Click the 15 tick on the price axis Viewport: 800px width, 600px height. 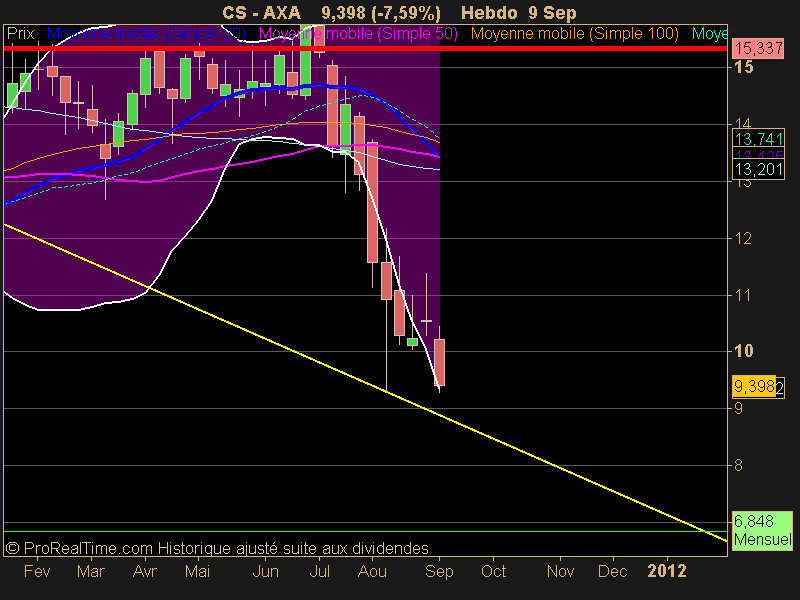click(x=743, y=67)
